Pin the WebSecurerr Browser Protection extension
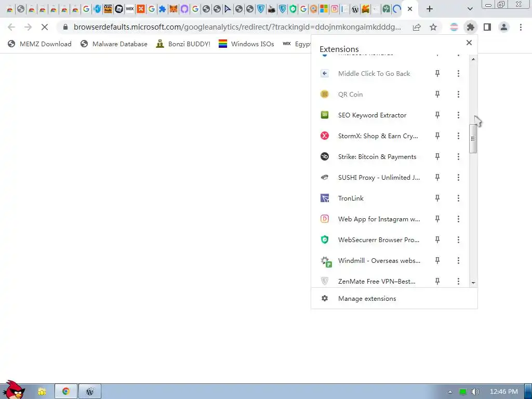 coord(437,240)
